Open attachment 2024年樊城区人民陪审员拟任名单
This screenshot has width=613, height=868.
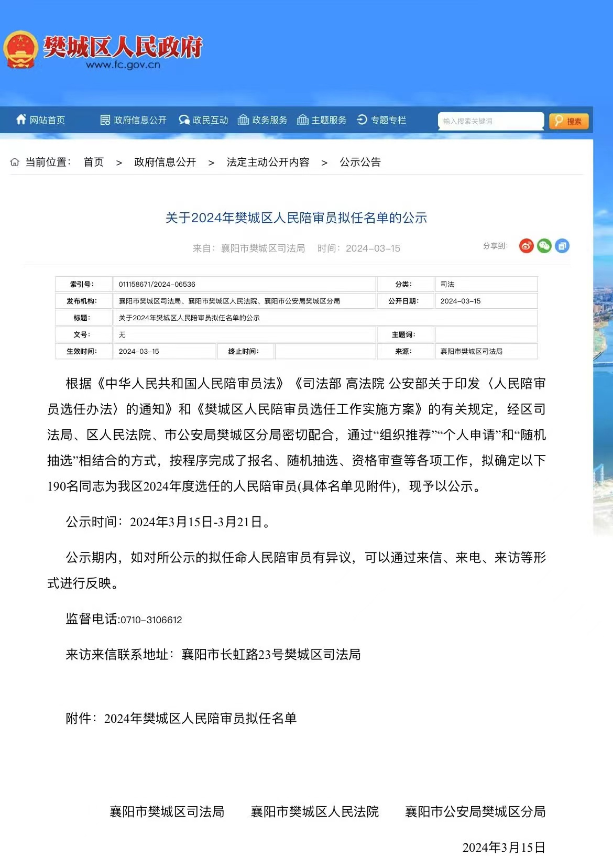tap(200, 718)
